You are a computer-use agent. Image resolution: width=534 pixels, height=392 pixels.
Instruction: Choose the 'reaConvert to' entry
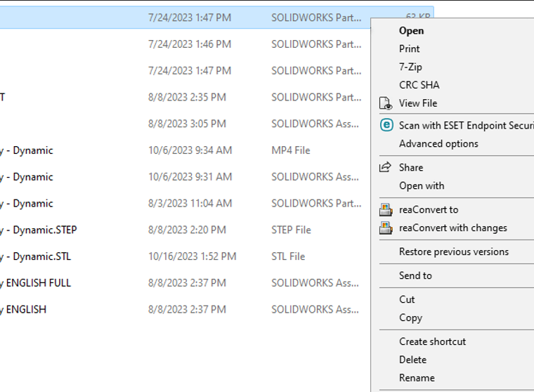429,210
